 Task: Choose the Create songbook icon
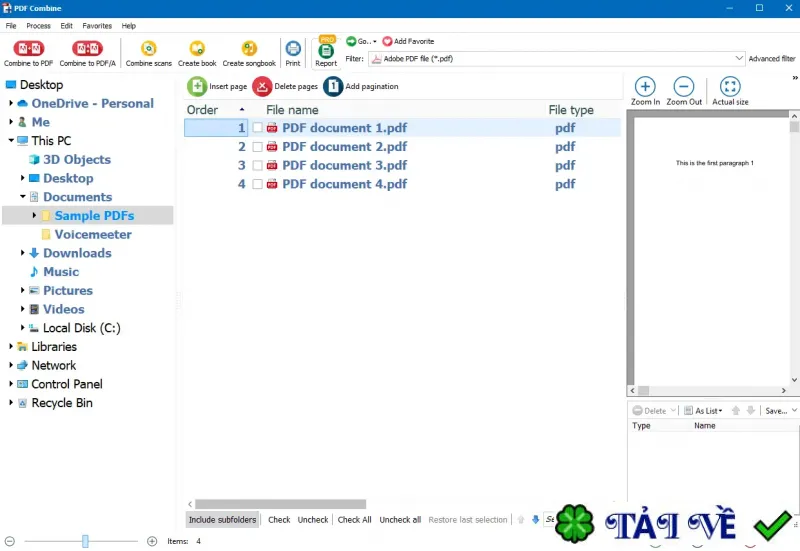[x=249, y=48]
